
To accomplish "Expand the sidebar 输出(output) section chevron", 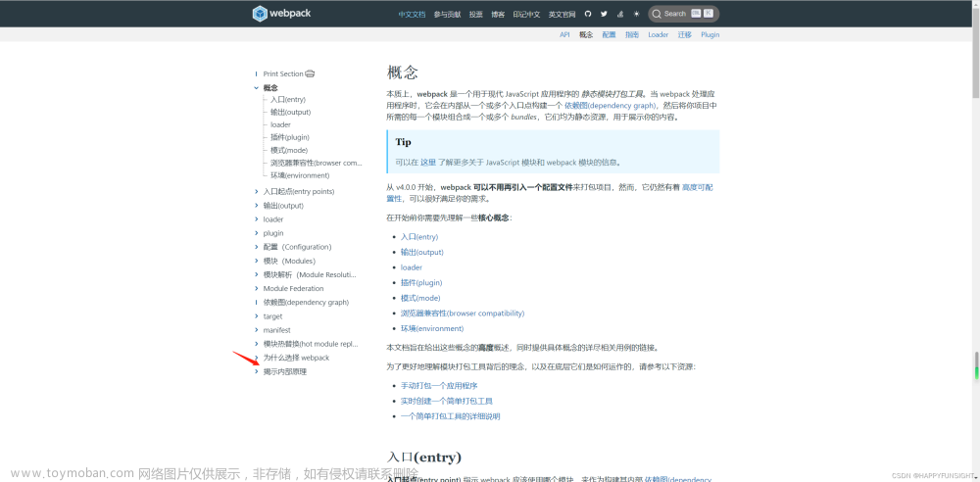I will coord(256,205).
